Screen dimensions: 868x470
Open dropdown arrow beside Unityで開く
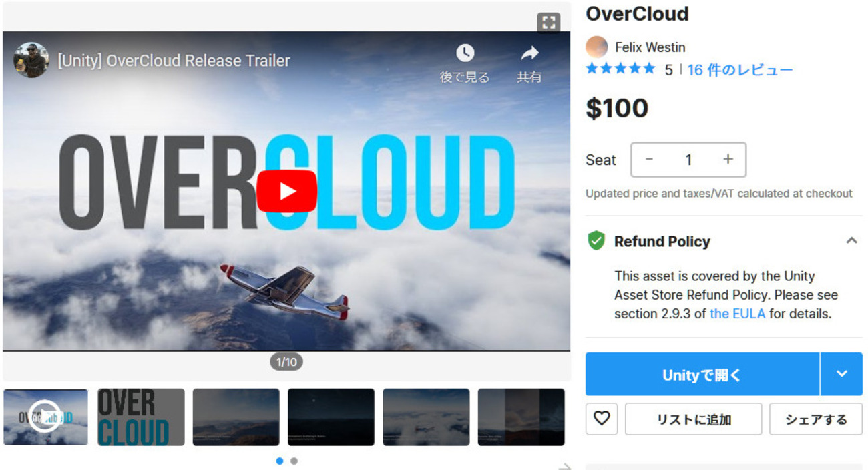841,374
